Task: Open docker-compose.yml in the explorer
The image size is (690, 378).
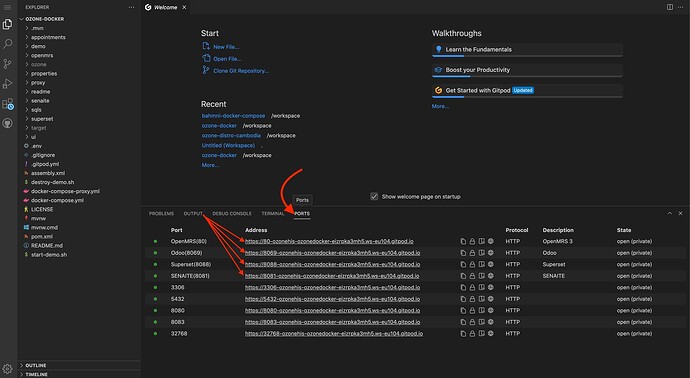Action: coord(57,200)
